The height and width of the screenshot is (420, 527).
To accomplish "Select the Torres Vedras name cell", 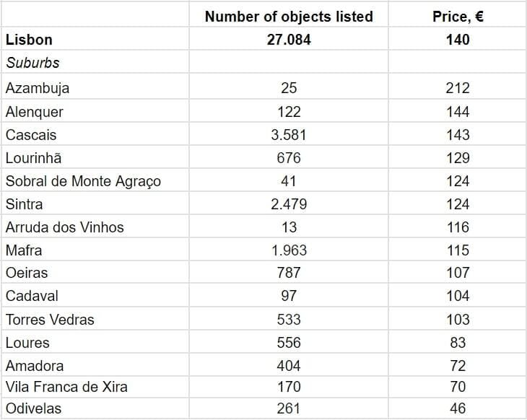I will tap(50, 319).
